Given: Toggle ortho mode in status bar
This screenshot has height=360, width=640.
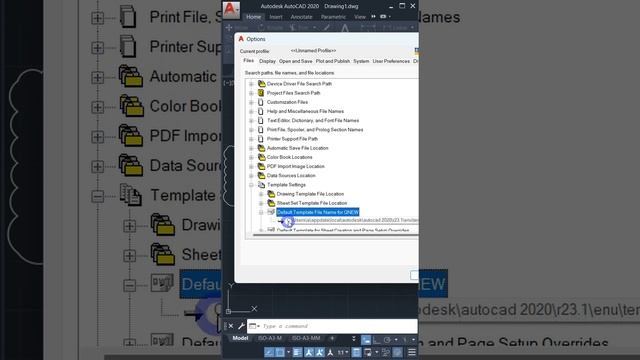Looking at the screenshot, I should tap(376, 339).
